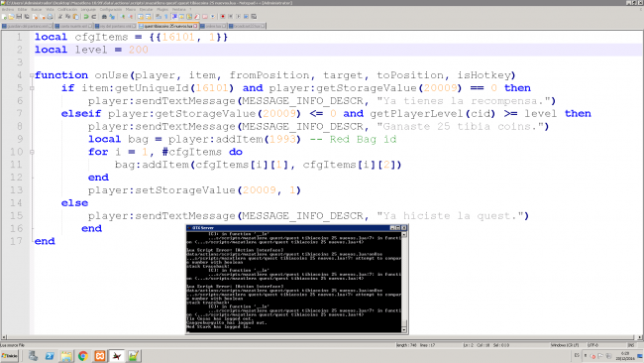Viewport: 644px width, 363px height.
Task: Click the taskbar clock
Action: click(x=625, y=356)
